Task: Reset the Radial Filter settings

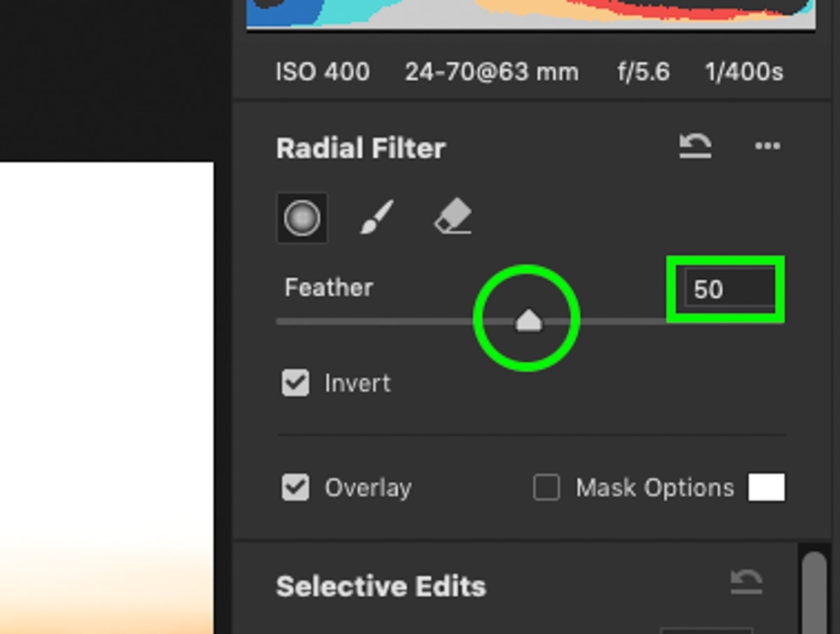Action: click(x=695, y=146)
